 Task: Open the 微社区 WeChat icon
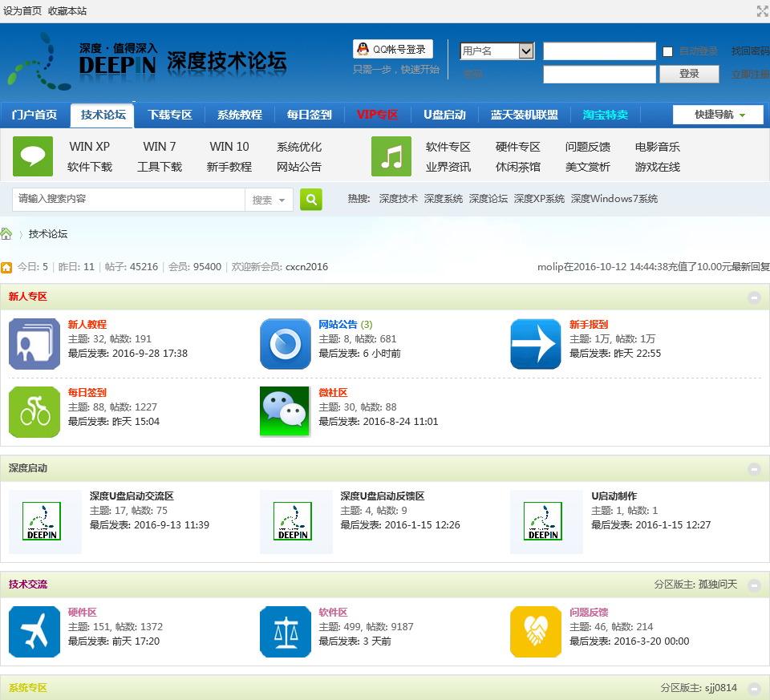pos(285,412)
